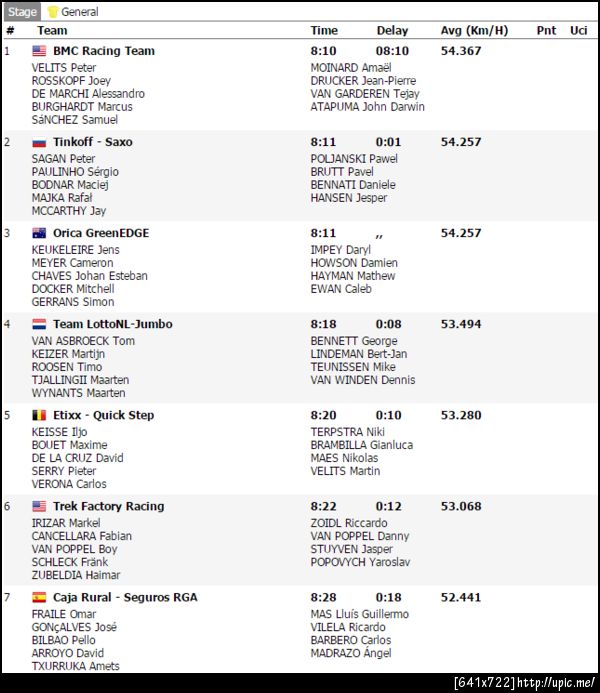Click the Team column header
Image resolution: width=600 pixels, height=693 pixels.
pos(52,30)
